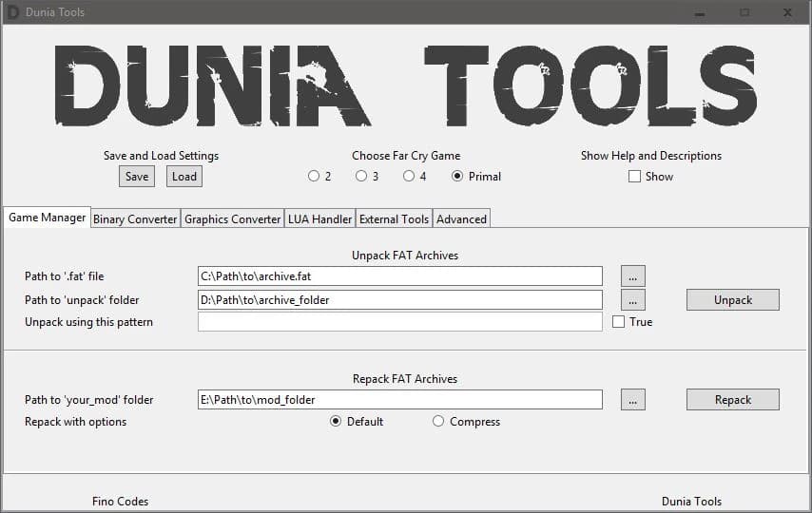Open the External Tools tab
The image size is (812, 513).
click(394, 218)
